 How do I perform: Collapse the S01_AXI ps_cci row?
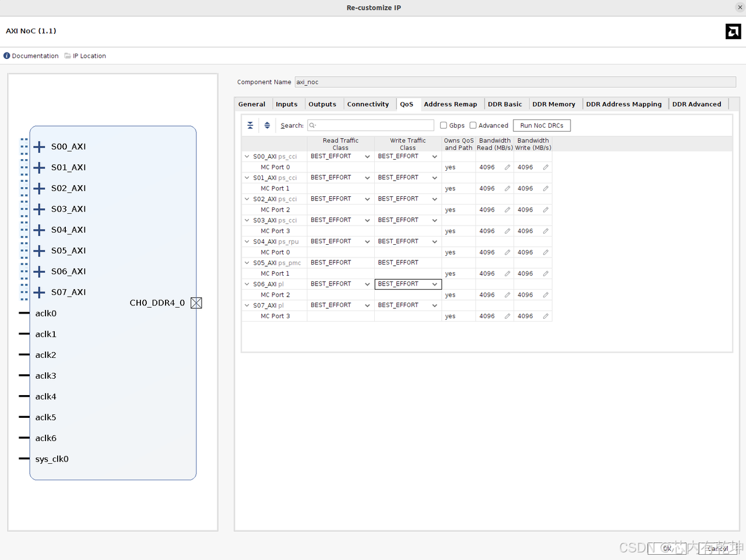[247, 178]
